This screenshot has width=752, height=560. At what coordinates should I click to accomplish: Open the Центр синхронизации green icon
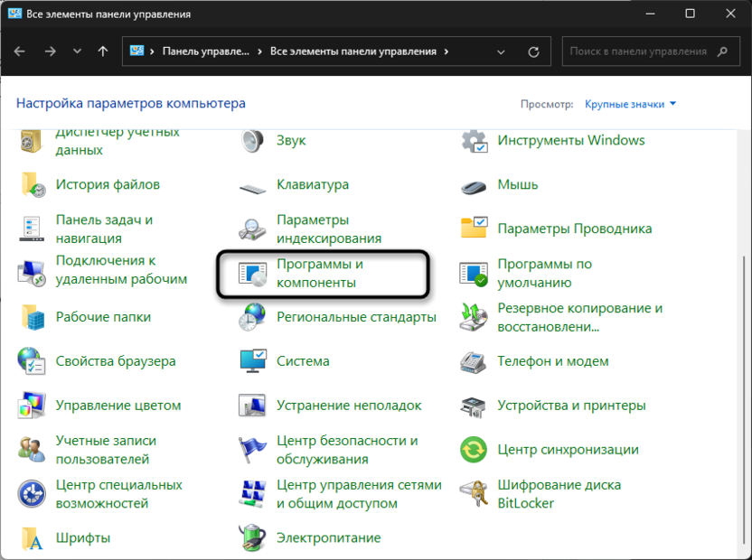click(474, 450)
